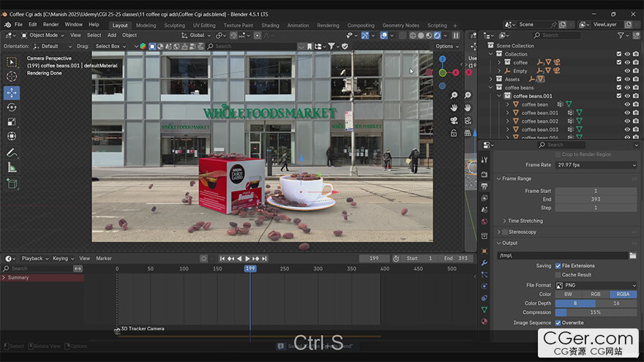Expand the Time Stretching section

pyautogui.click(x=524, y=220)
